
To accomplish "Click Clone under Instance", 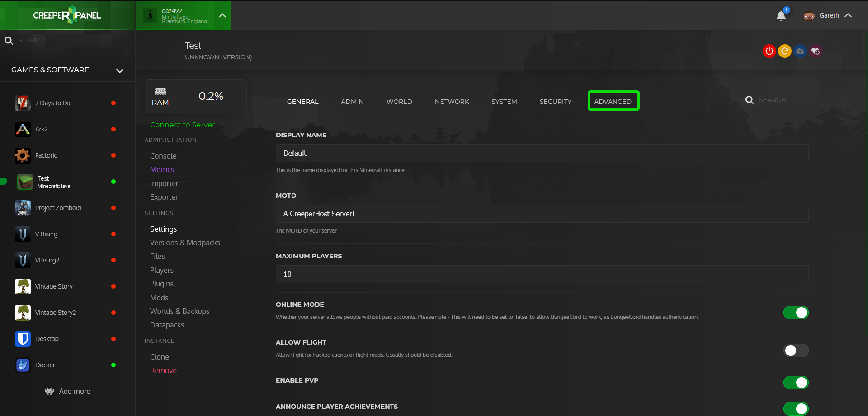I will pos(160,357).
